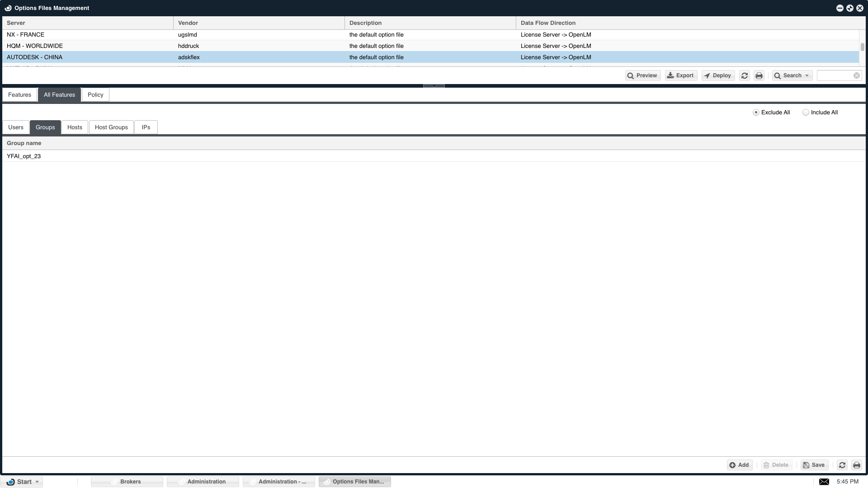Click the server list vertical scrollbar
The width and height of the screenshot is (868, 488).
862,47
